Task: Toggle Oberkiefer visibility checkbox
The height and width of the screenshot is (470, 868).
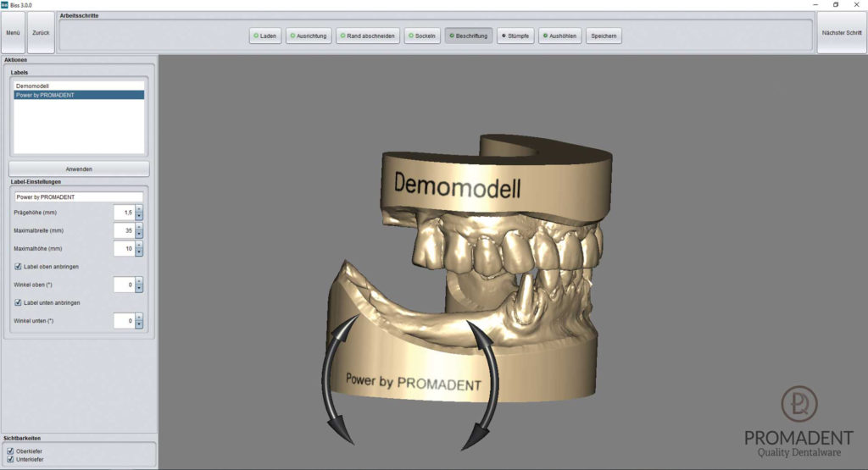Action: 10,451
